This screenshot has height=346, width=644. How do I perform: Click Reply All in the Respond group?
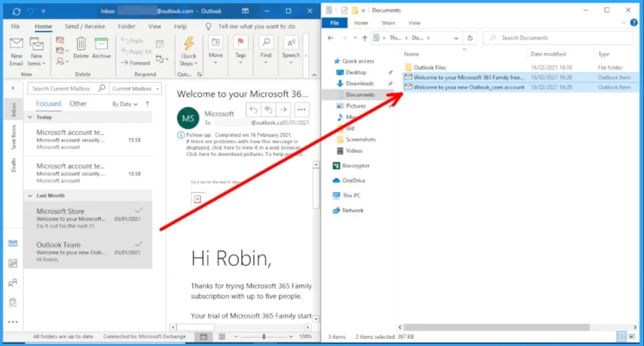136,52
